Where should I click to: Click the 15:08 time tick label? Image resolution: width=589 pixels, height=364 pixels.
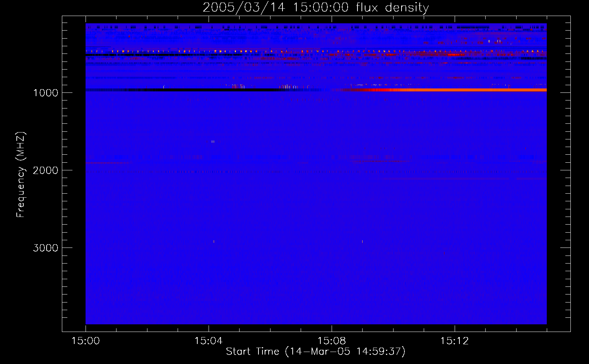(x=331, y=341)
